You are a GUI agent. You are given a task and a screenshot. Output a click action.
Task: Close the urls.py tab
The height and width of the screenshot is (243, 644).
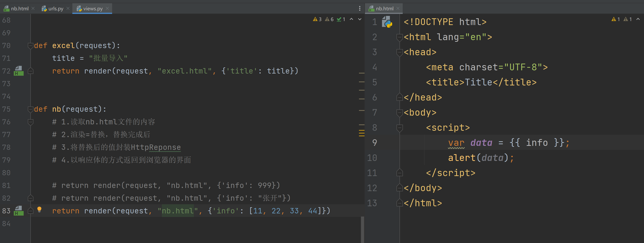68,9
